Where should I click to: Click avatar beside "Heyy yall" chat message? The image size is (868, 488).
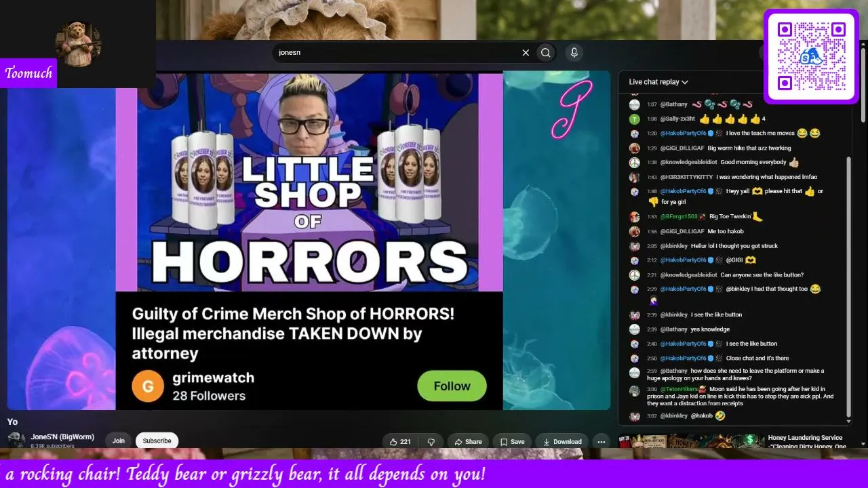click(634, 192)
